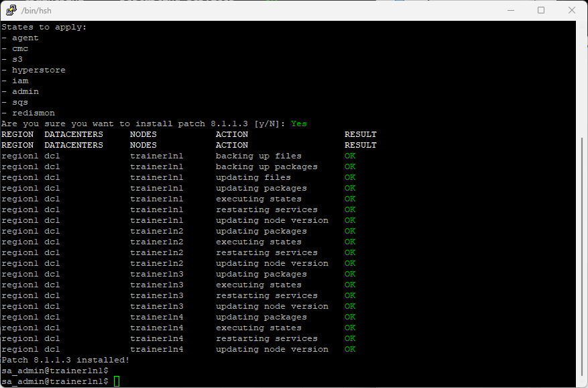Click the green 'Yes' confirmation answer
This screenshot has height=388, width=588.
click(299, 124)
